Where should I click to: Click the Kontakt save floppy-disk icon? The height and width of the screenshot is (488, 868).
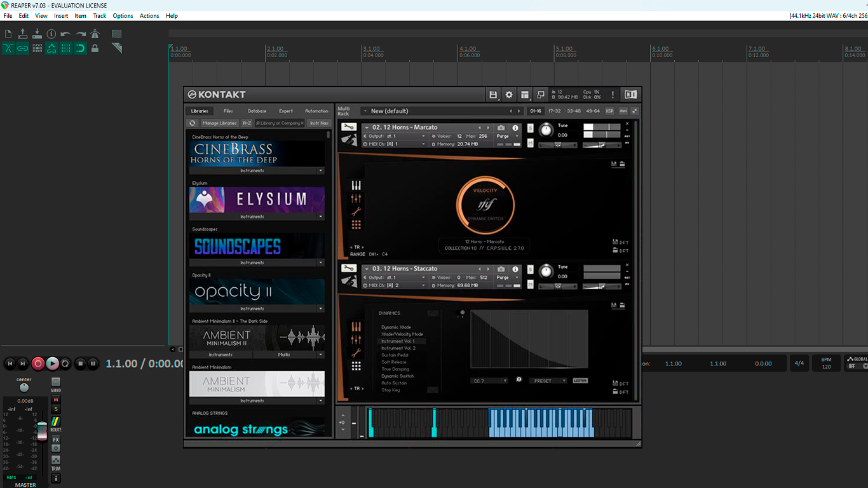point(493,95)
